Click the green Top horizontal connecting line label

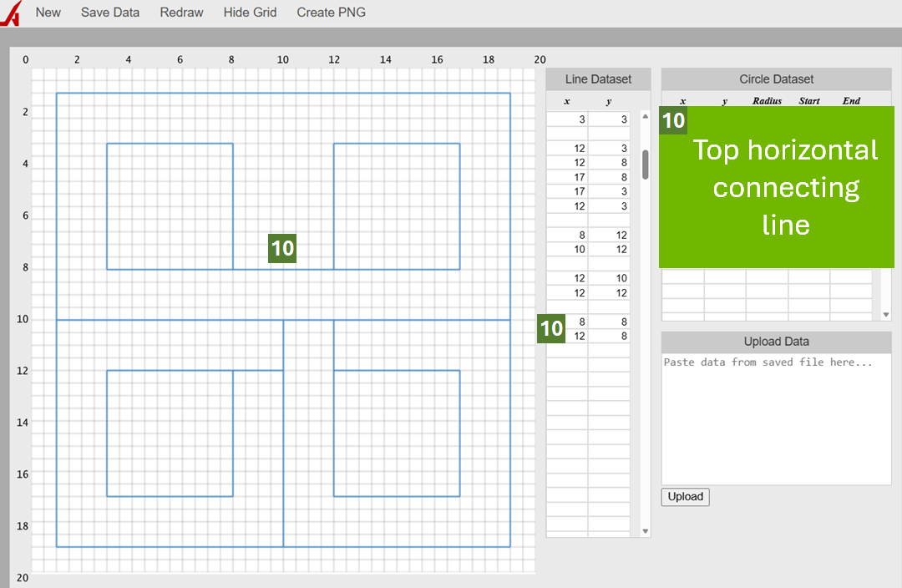[786, 187]
